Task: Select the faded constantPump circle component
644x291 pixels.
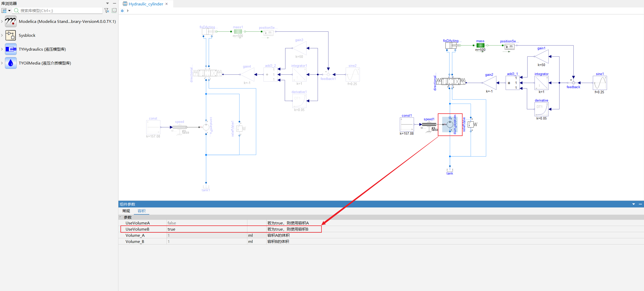Action: click(206, 127)
